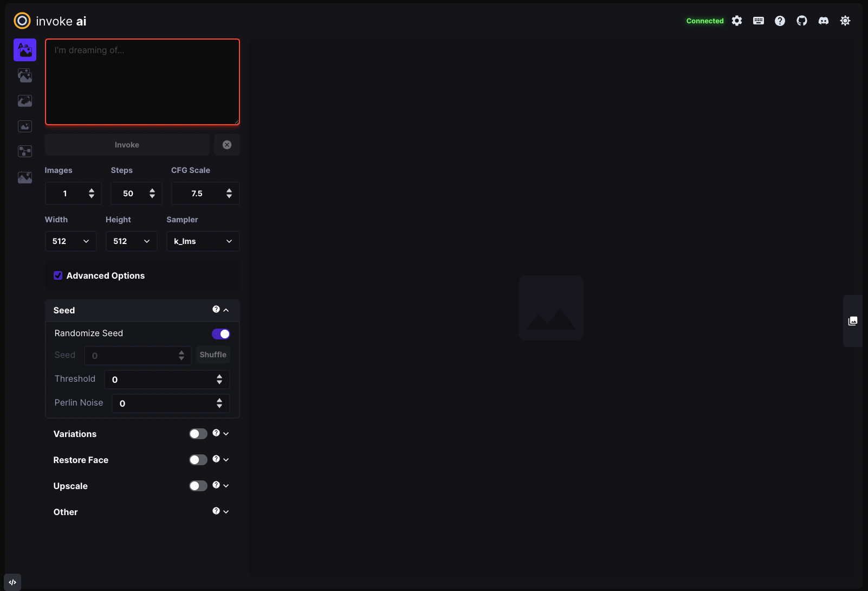Collapse the Seed section chevron
The height and width of the screenshot is (591, 868).
[x=226, y=310]
